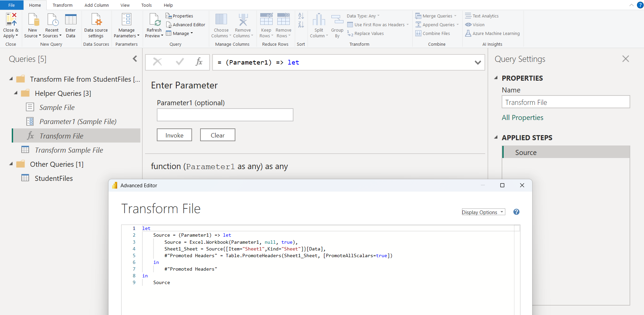Click the Group By icon
The image size is (644, 315).
pyautogui.click(x=337, y=25)
